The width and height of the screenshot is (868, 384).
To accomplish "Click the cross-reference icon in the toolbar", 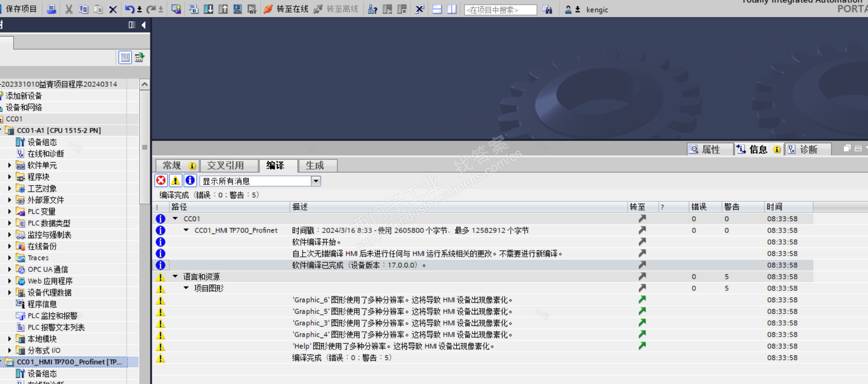I will [x=420, y=9].
